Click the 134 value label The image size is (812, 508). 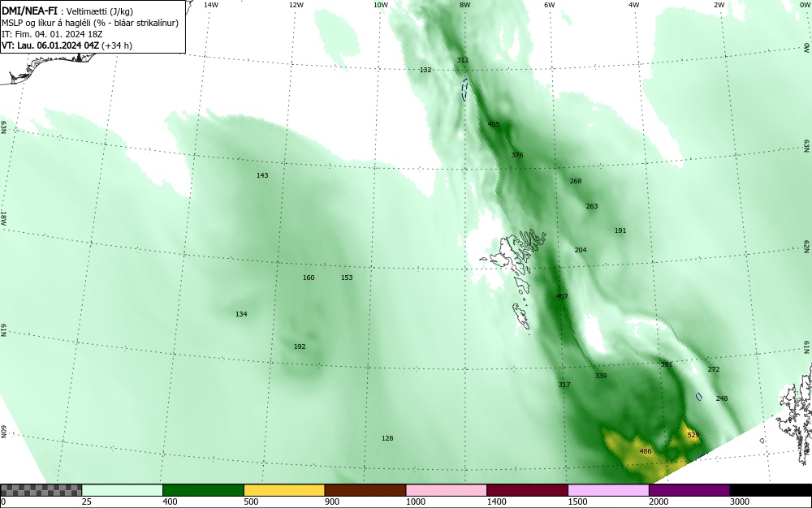[x=241, y=314]
